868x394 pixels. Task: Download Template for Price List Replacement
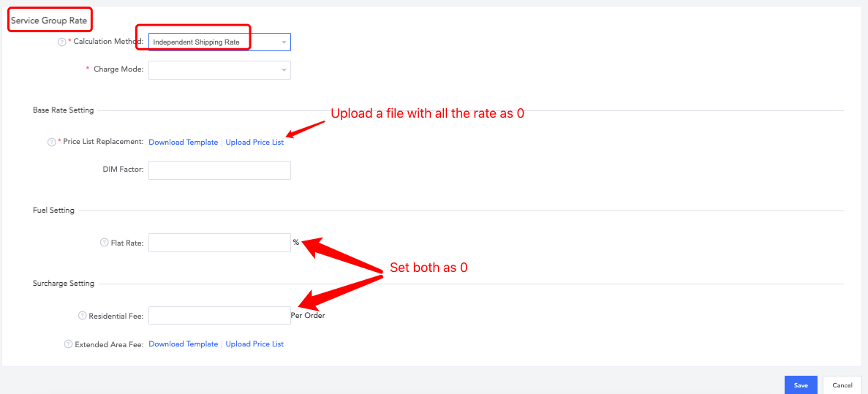click(184, 143)
